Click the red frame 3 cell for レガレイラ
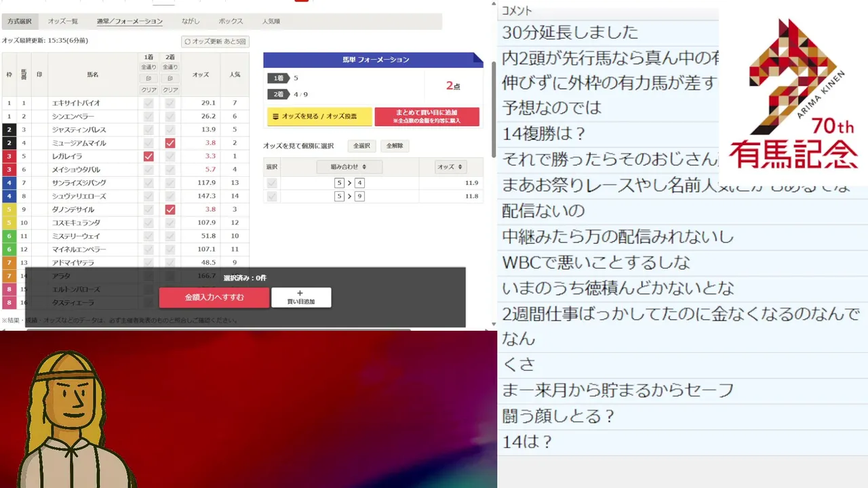The image size is (868, 488). pos(9,156)
